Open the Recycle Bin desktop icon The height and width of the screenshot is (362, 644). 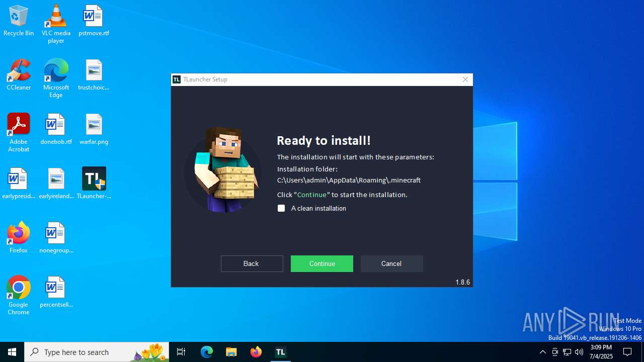click(x=19, y=21)
